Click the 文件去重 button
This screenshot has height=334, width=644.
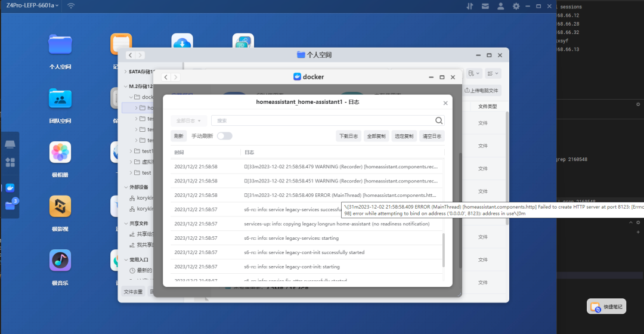[133, 292]
